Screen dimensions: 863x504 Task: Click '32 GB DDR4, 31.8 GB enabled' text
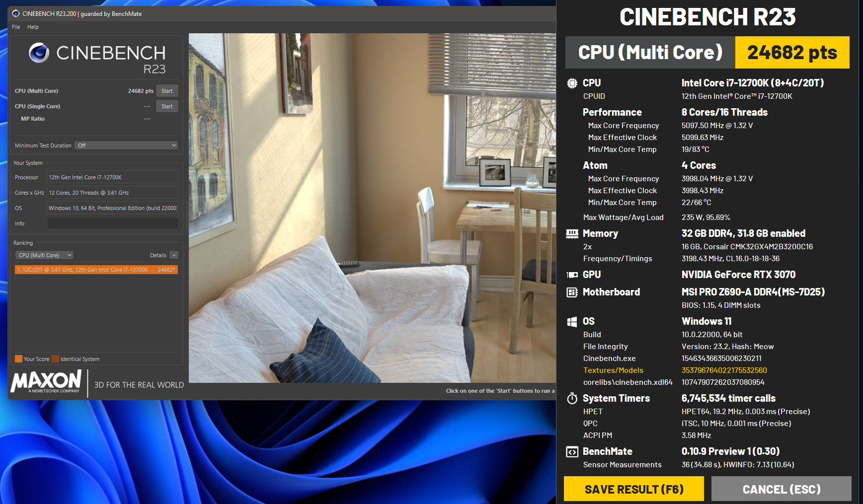(743, 233)
